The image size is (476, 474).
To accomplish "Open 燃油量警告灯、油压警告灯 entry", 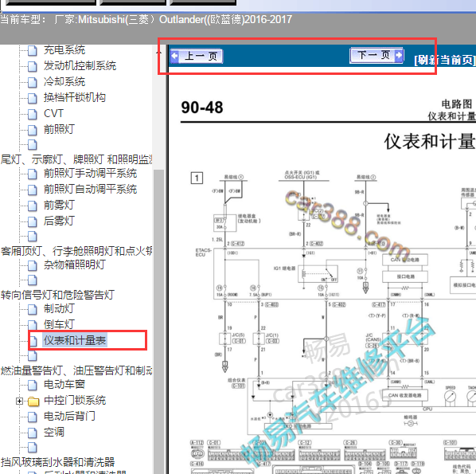I will (76, 370).
